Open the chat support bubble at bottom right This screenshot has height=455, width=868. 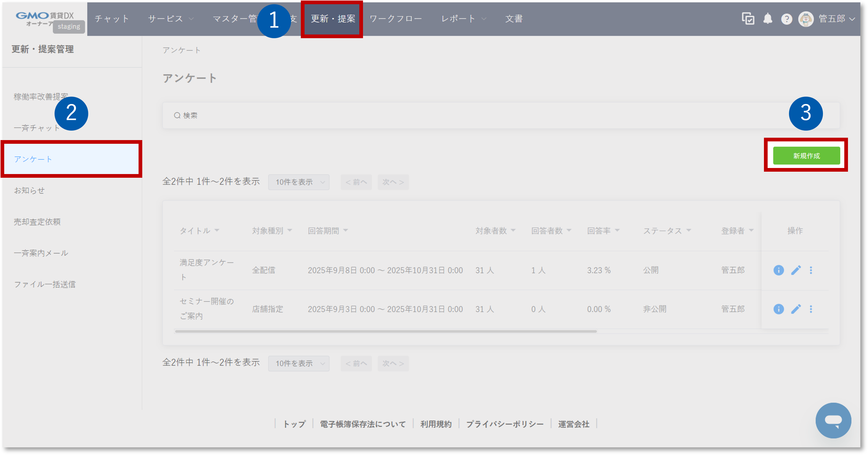833,420
